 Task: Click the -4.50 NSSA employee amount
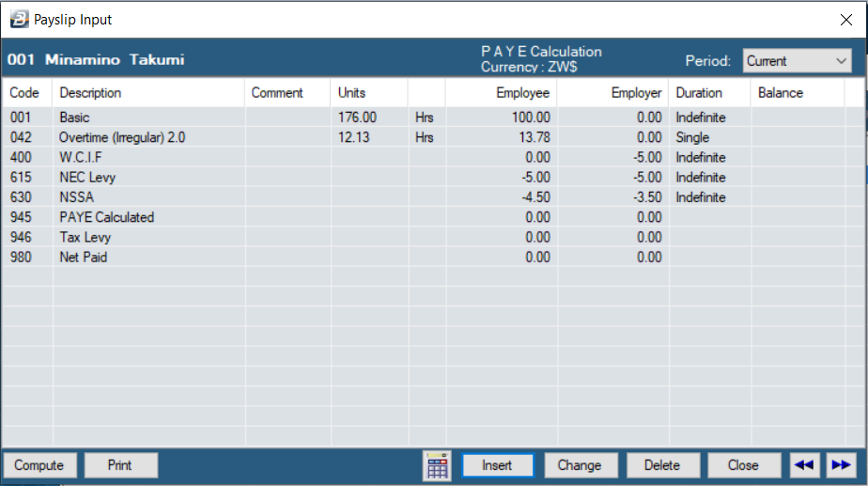pos(535,197)
